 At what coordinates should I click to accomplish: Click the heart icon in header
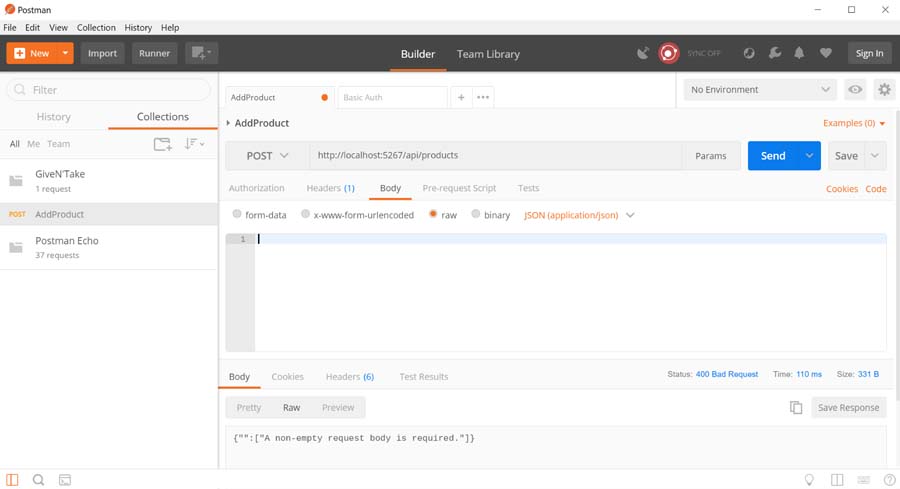[825, 53]
